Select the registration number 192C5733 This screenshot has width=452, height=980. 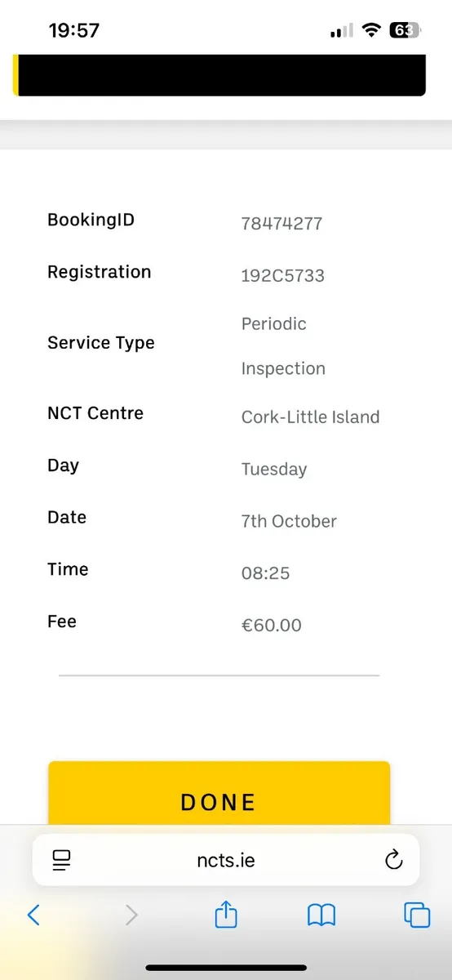(283, 276)
